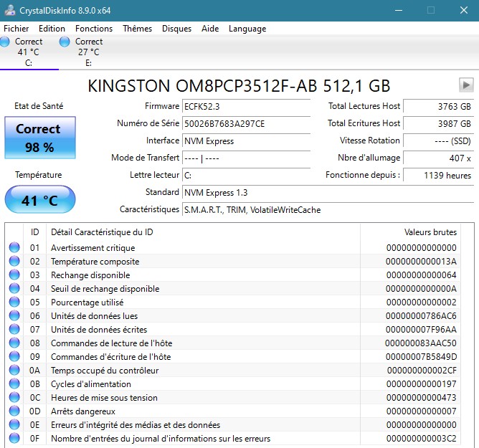Click the blue status orb for disk E:
This screenshot has height=448, width=479.
point(65,42)
